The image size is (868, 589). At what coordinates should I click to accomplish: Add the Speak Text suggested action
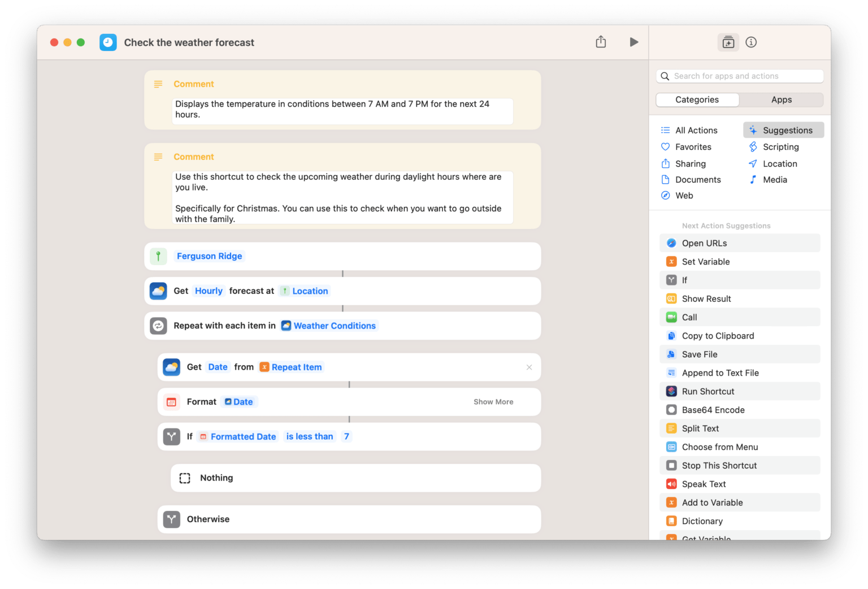704,484
